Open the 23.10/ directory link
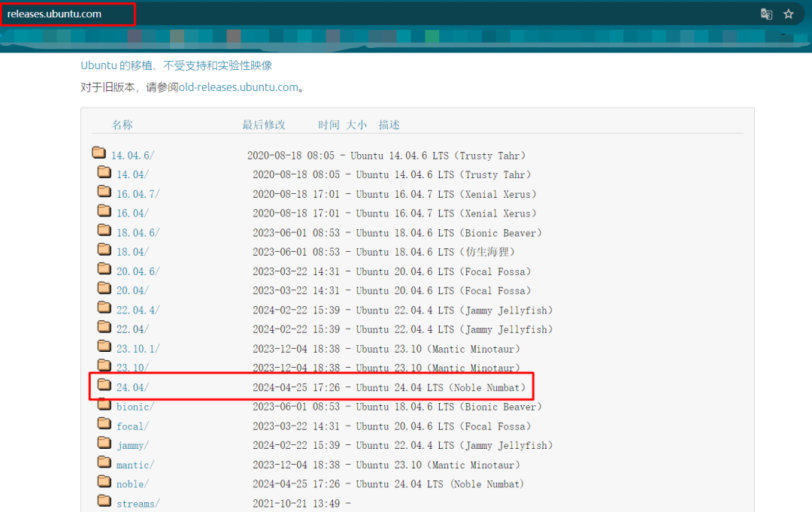The width and height of the screenshot is (812, 512). tap(132, 368)
